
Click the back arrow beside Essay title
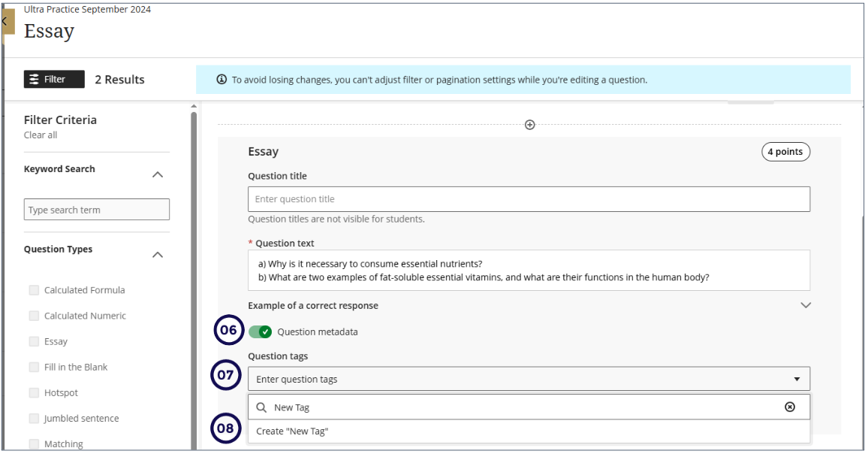pyautogui.click(x=6, y=22)
